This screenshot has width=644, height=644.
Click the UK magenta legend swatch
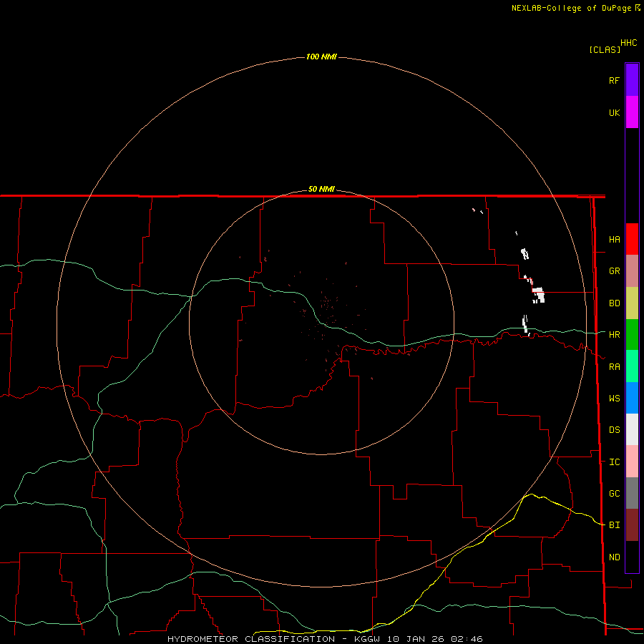(x=632, y=112)
